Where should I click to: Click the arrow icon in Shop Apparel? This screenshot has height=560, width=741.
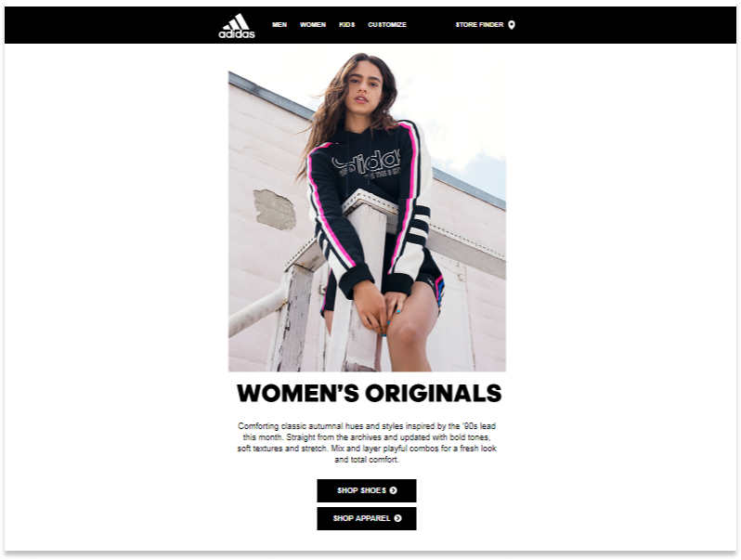click(398, 518)
